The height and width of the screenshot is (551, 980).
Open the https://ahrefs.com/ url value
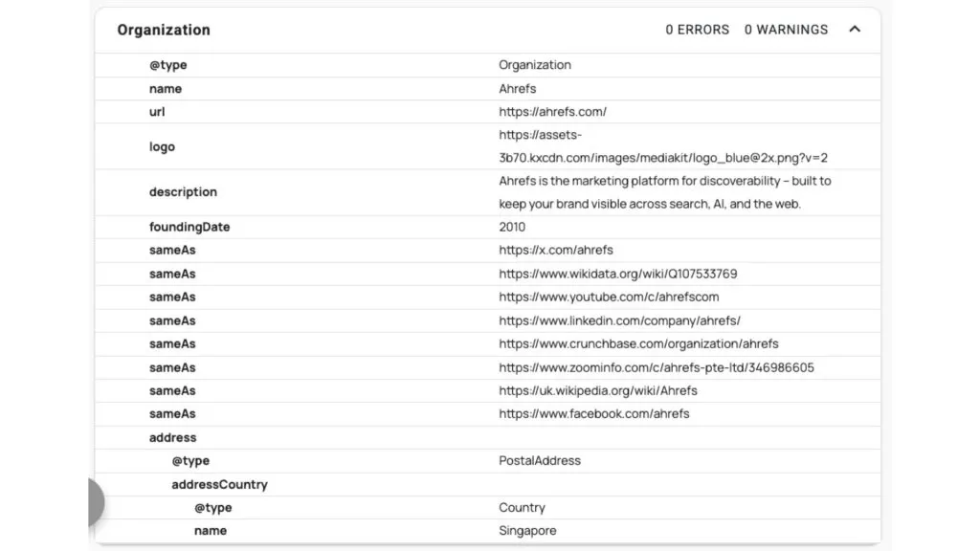click(552, 112)
